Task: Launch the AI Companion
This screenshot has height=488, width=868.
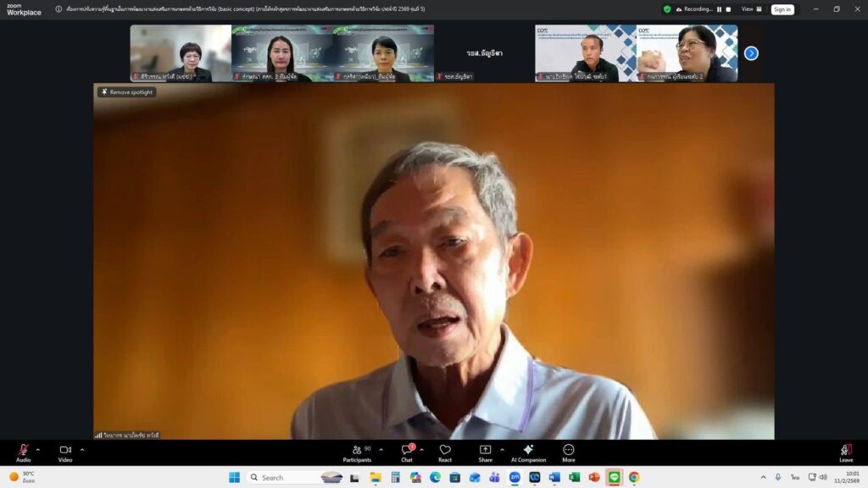Action: click(x=528, y=450)
